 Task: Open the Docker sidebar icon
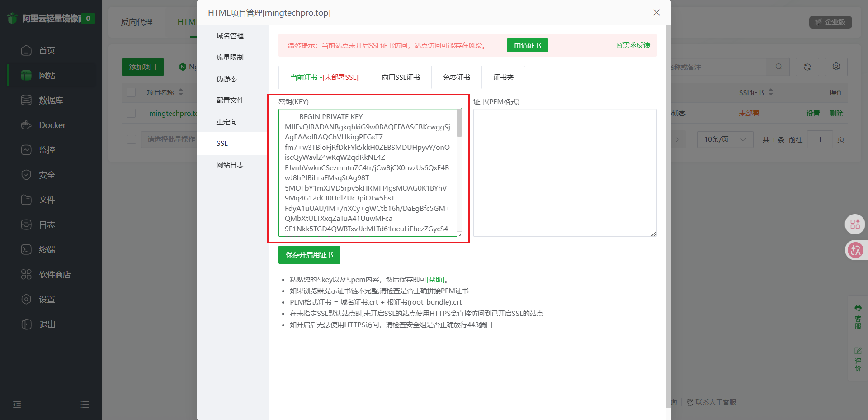[26, 125]
